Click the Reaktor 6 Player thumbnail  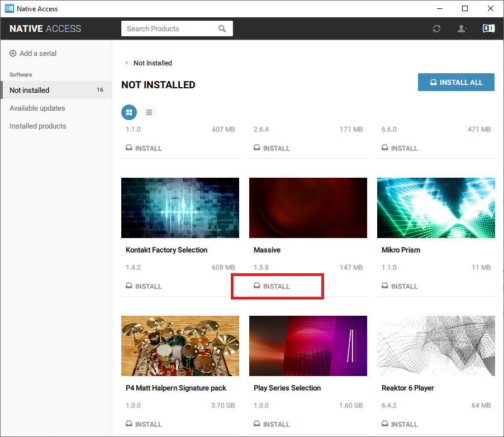436,346
